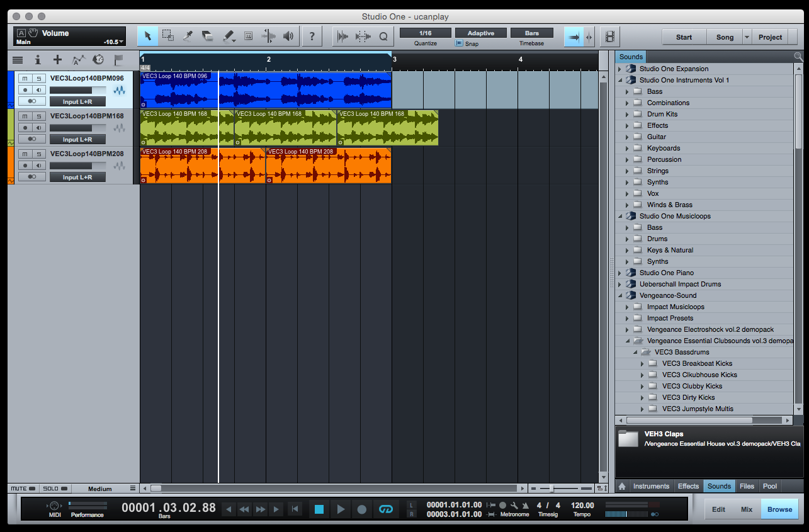
Task: Select the Paint pencil tool
Action: point(229,37)
